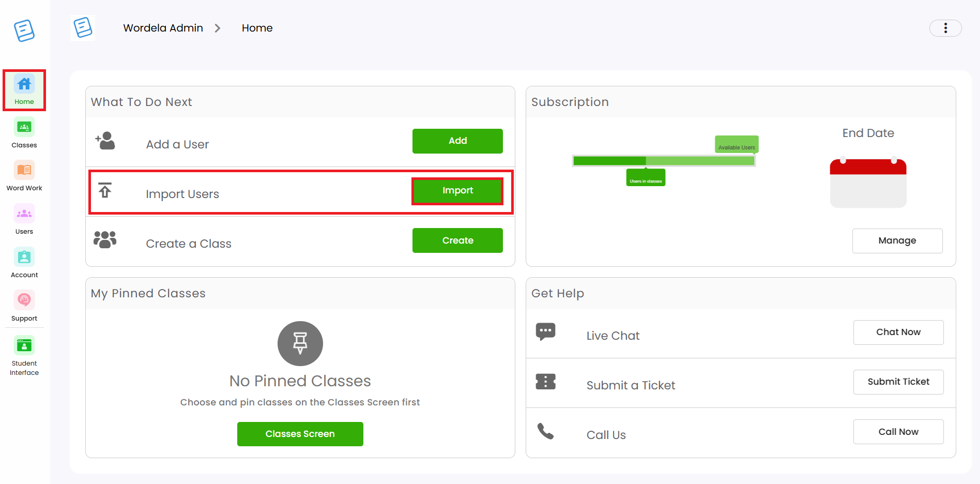Launch the Student Interface icon
The height and width of the screenshot is (484, 980).
click(x=24, y=345)
